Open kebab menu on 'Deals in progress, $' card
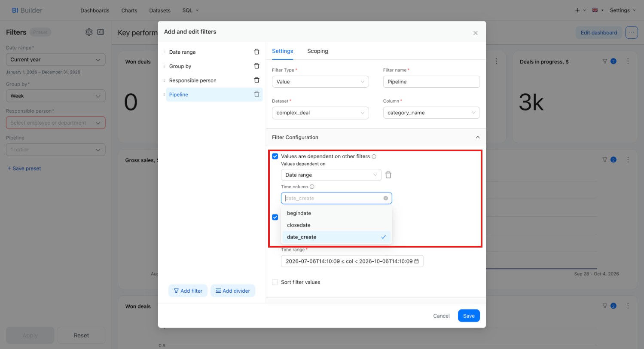The width and height of the screenshot is (644, 349). (x=628, y=61)
